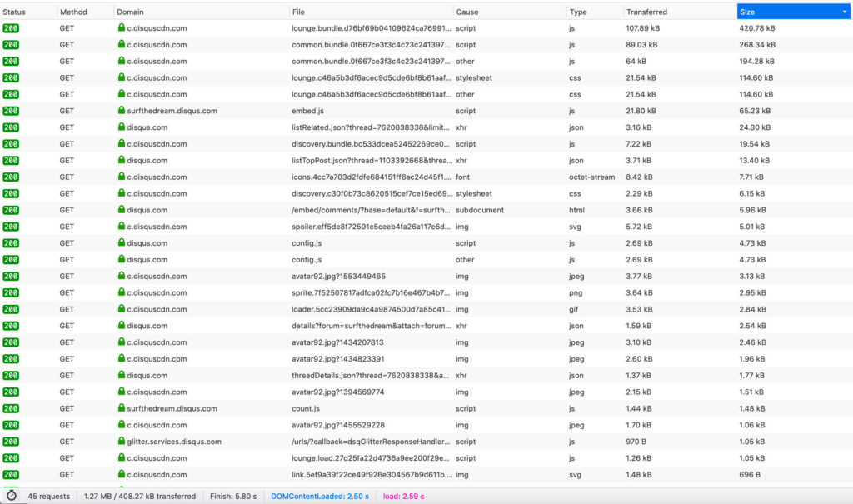Select the /urls/?callback=dsqGlitterResponseHandler file name
This screenshot has width=853, height=504.
pyautogui.click(x=371, y=442)
